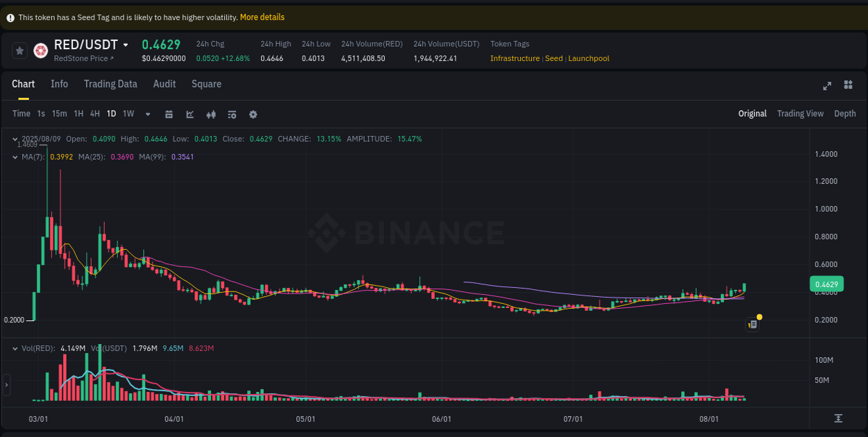
Task: Open the technical indicators icon
Action: tap(232, 114)
